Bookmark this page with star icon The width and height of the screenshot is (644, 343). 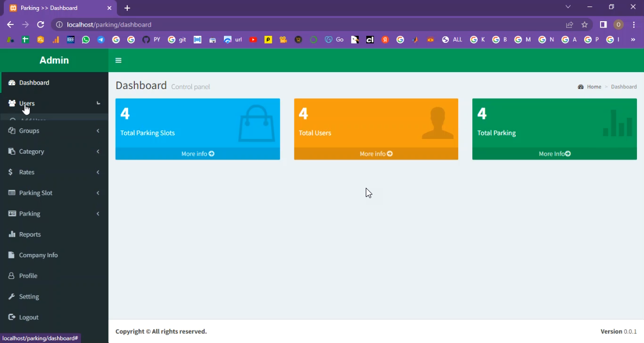click(585, 24)
